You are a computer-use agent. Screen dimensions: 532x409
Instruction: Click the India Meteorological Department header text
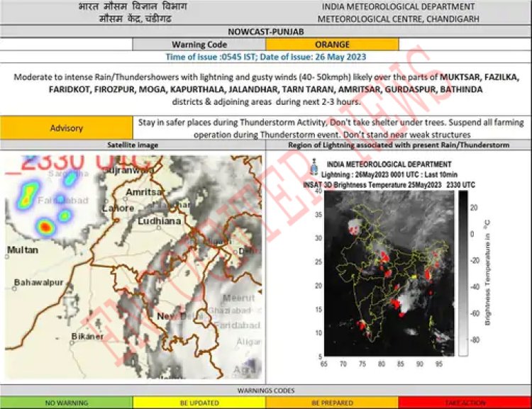(399, 7)
